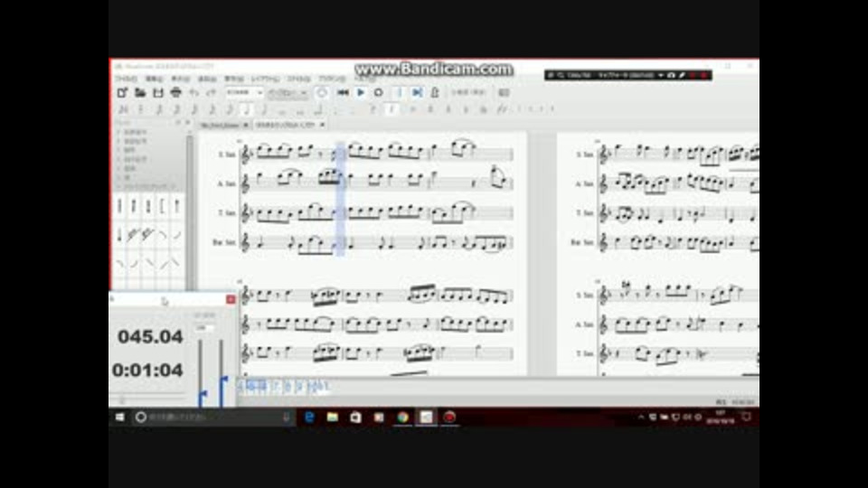Click the tempo value field in Play Panel
The height and width of the screenshot is (488, 868).
pyautogui.click(x=205, y=328)
